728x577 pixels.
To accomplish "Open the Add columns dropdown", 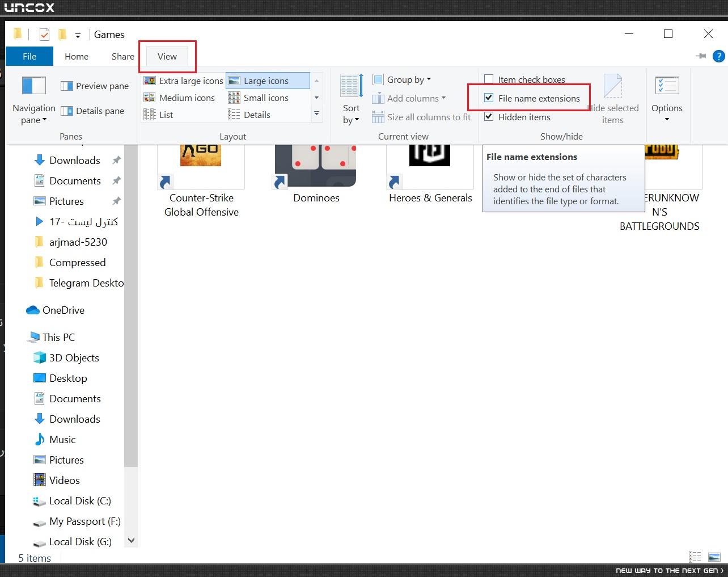I will [x=409, y=98].
